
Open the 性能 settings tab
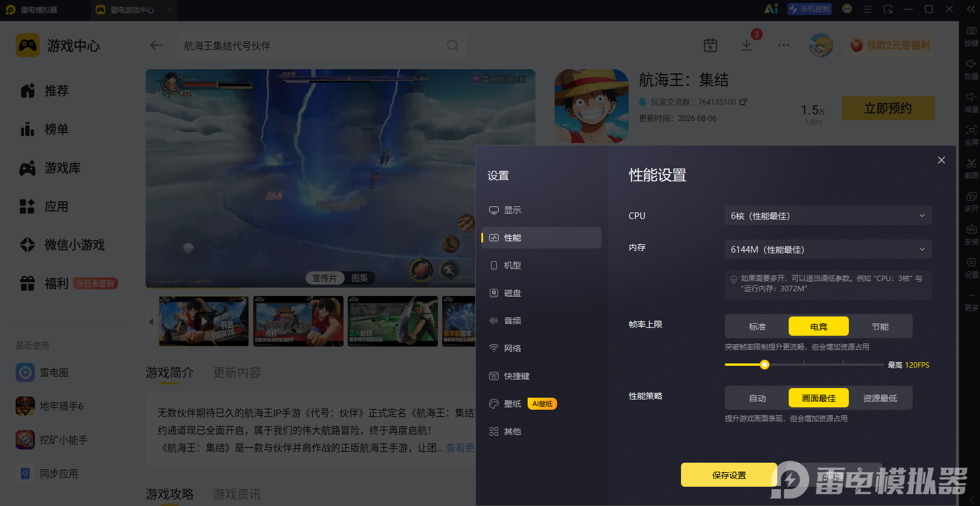tap(541, 238)
